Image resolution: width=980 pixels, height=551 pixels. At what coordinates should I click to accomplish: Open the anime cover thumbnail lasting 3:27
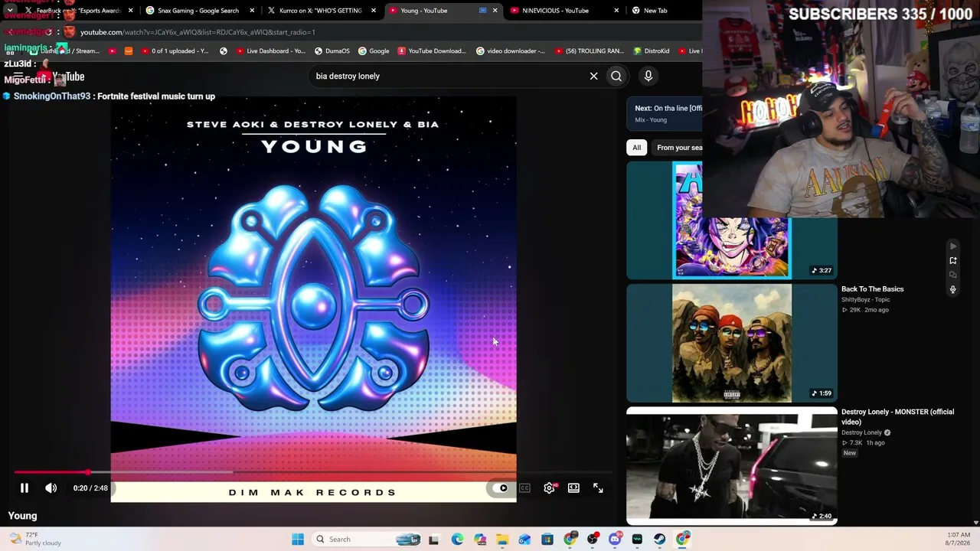[732, 220]
